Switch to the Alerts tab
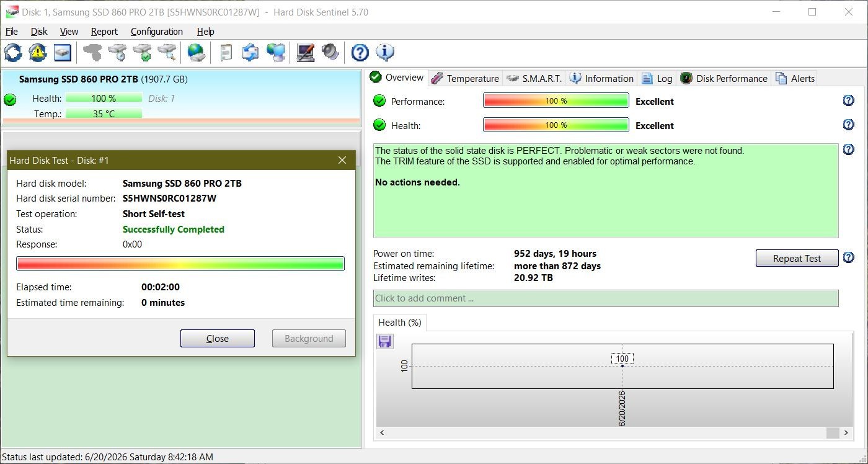The height and width of the screenshot is (464, 868). [795, 78]
